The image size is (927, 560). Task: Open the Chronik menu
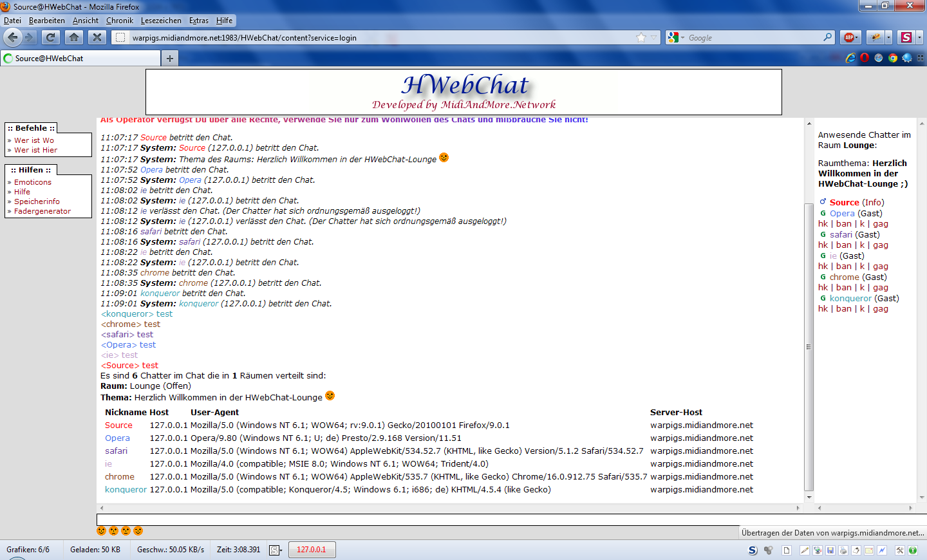pos(120,21)
